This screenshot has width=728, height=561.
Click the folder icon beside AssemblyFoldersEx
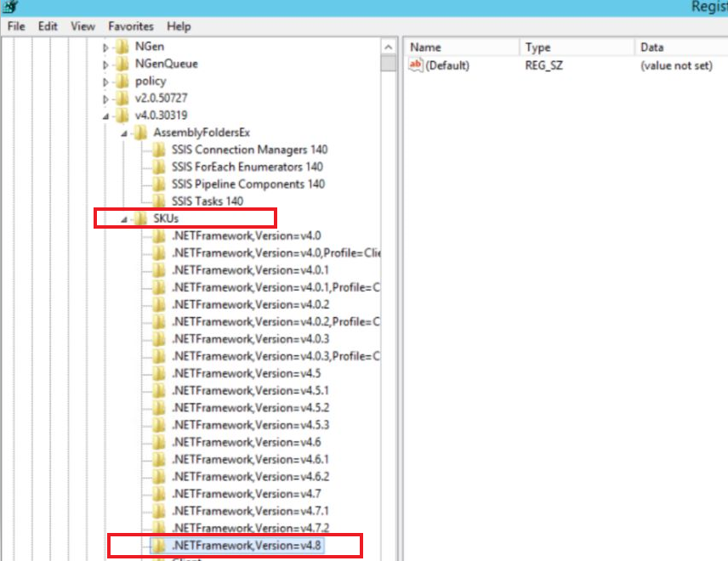[140, 133]
